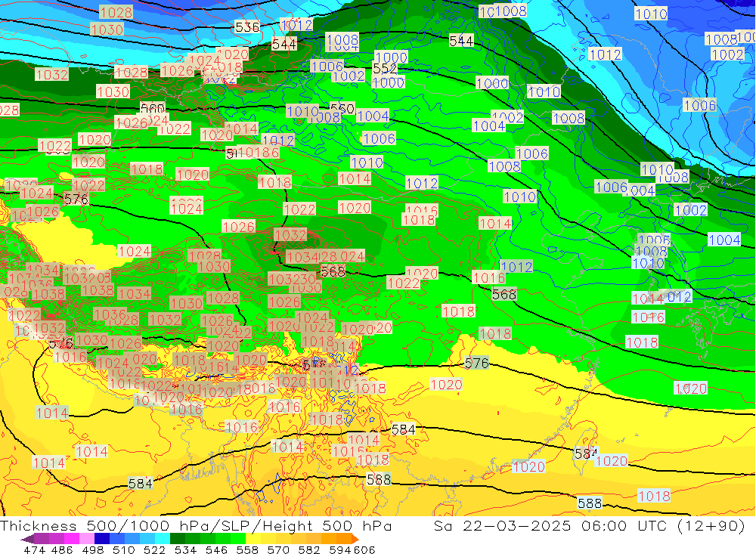Click the purple arrow end of the legend bar
The height and width of the screenshot is (554, 756).
pos(27,539)
